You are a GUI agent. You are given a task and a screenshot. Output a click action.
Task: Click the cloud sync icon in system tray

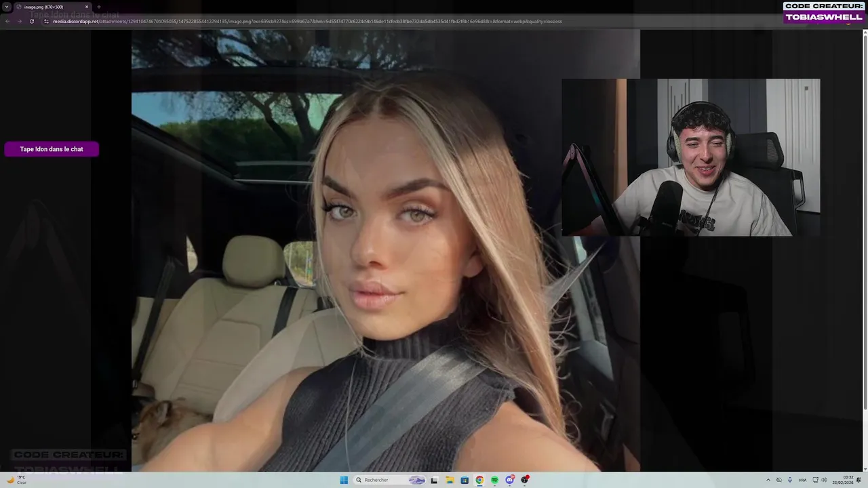coord(779,480)
